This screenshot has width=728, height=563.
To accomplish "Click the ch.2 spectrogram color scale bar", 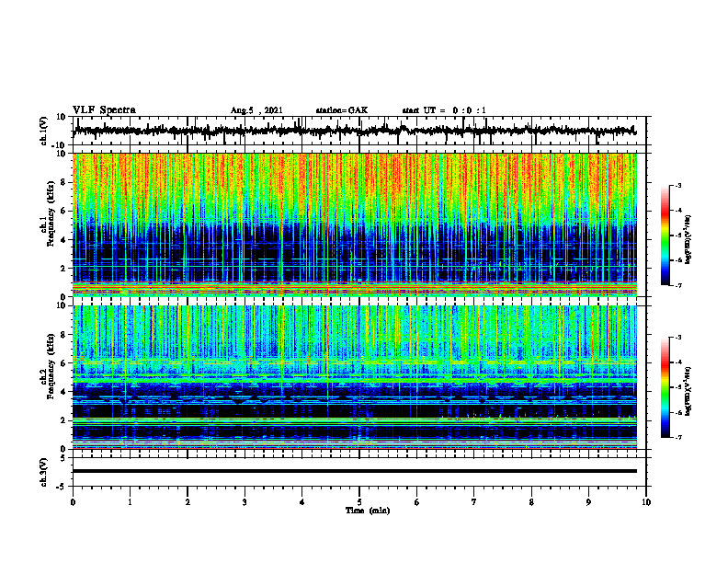I will (x=665, y=387).
